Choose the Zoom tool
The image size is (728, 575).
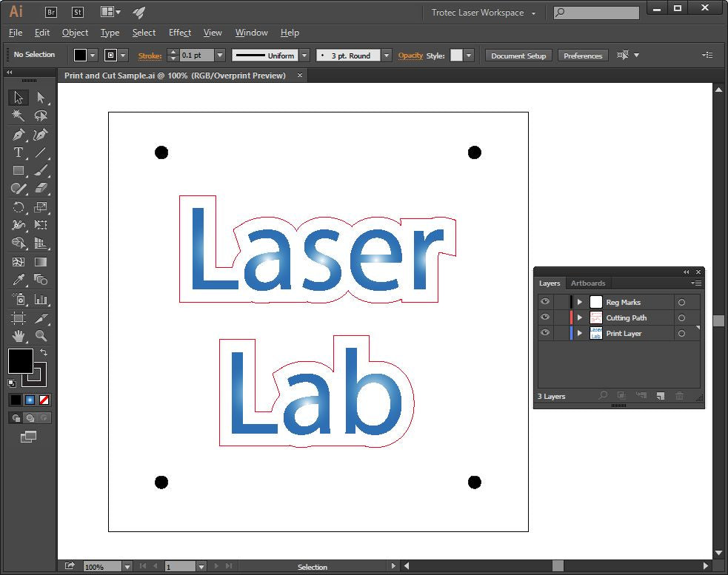tap(41, 336)
